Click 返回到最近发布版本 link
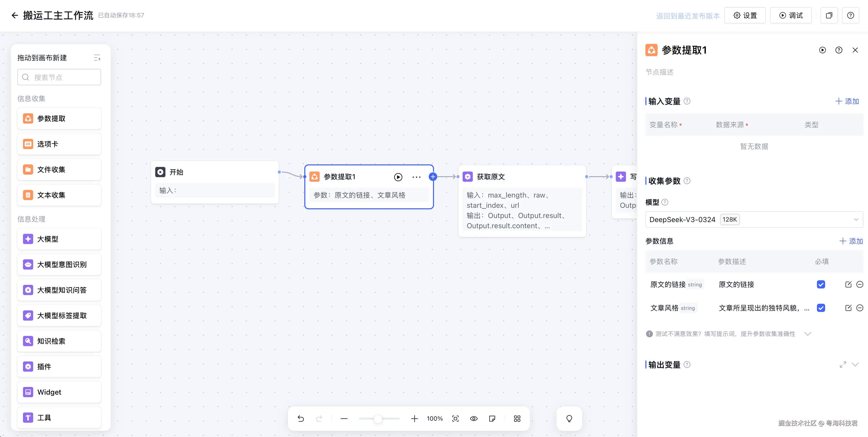Screen dimensions: 868x437 point(688,16)
